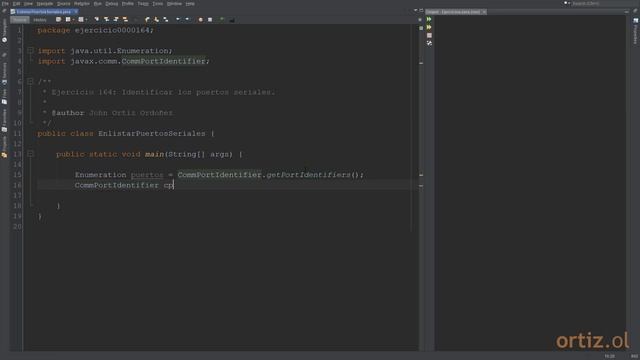This screenshot has height=360, width=640.
Task: Click 'EnlistarPuertosSeriales' class name on line 11
Action: tap(152, 133)
